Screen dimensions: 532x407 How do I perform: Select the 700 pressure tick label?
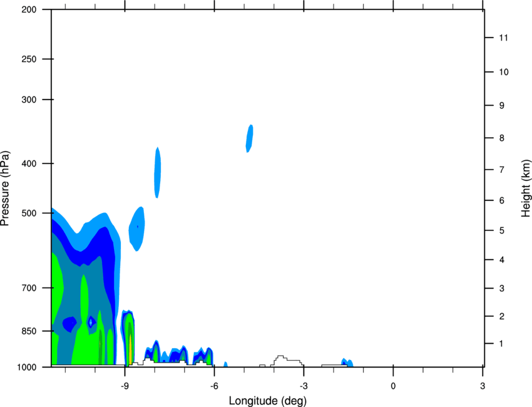pyautogui.click(x=29, y=288)
